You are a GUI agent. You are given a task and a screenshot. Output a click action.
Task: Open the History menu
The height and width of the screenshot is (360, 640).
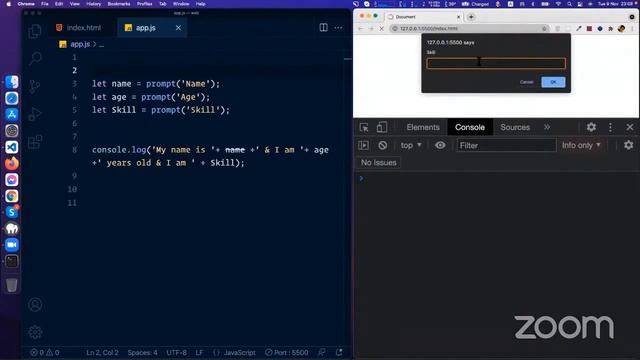(x=93, y=4)
